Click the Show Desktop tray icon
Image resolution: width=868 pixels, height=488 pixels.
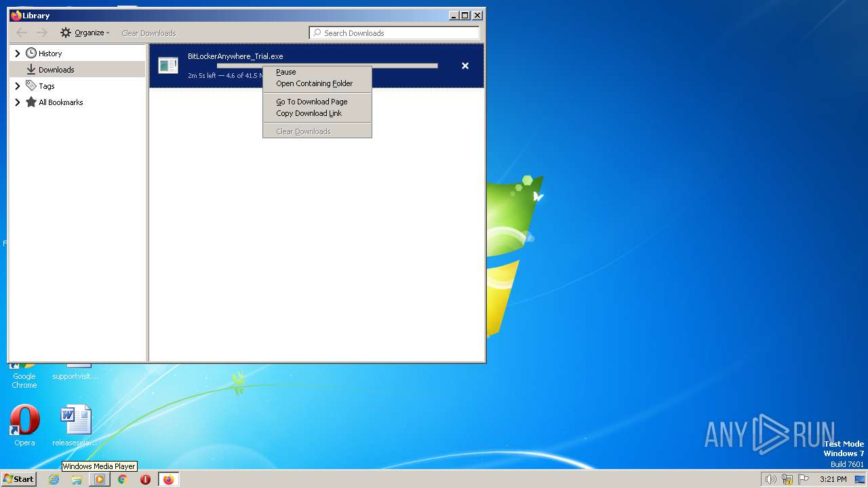coord(860,479)
